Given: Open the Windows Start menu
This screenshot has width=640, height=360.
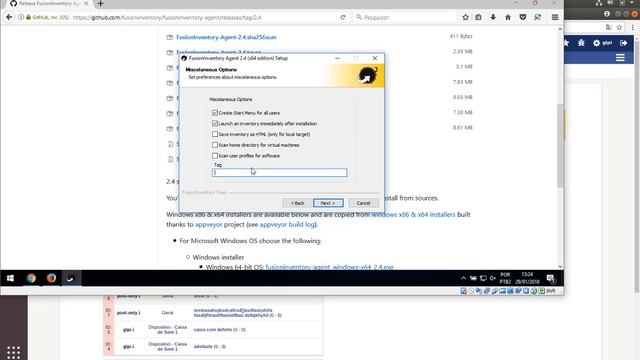Looking at the screenshot, I should (10, 278).
